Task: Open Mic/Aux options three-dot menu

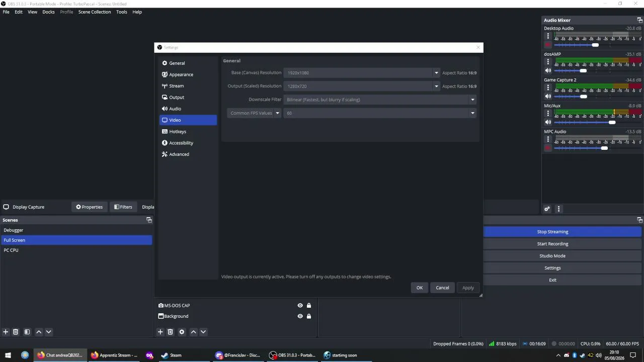Action: [548, 114]
